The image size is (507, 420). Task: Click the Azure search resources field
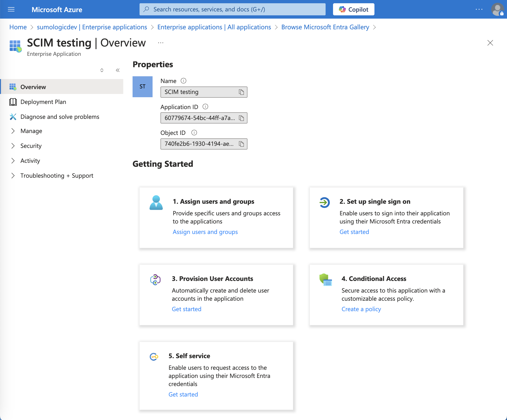click(232, 9)
